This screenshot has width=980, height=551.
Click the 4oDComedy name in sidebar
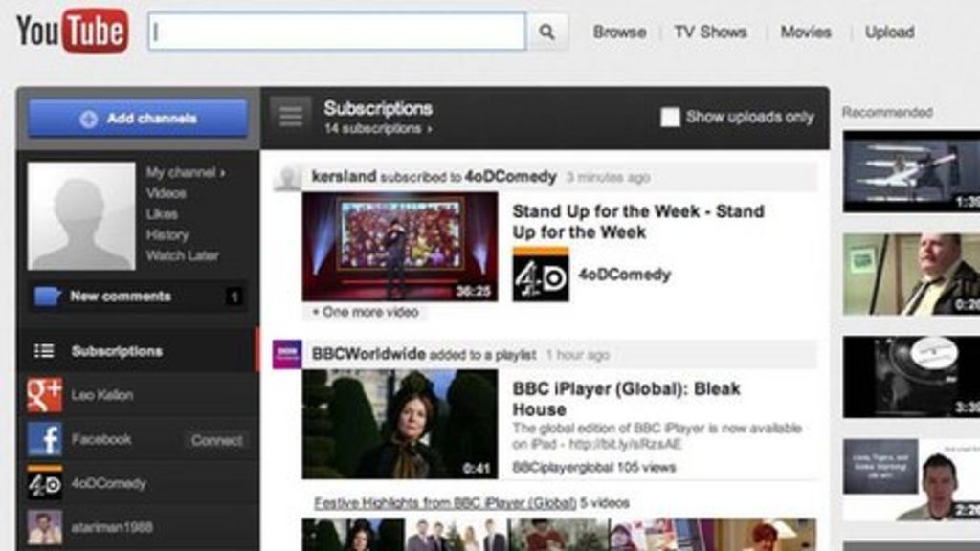coord(108,483)
